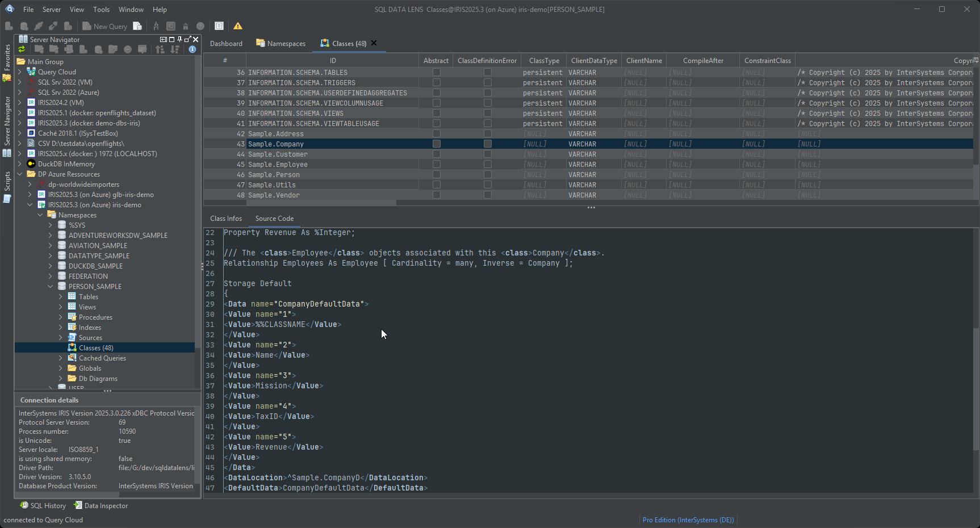980x528 pixels.
Task: Click the help question mark toolbar icon
Action: pyautogui.click(x=200, y=26)
